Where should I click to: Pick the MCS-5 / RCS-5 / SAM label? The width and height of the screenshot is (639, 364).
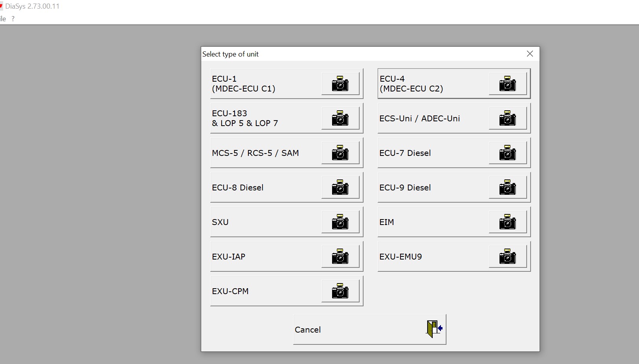(x=255, y=153)
